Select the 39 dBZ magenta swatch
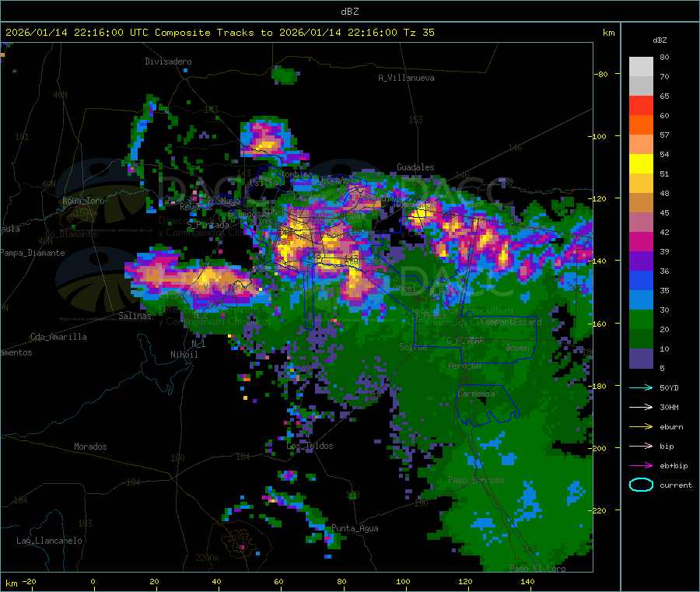 641,241
